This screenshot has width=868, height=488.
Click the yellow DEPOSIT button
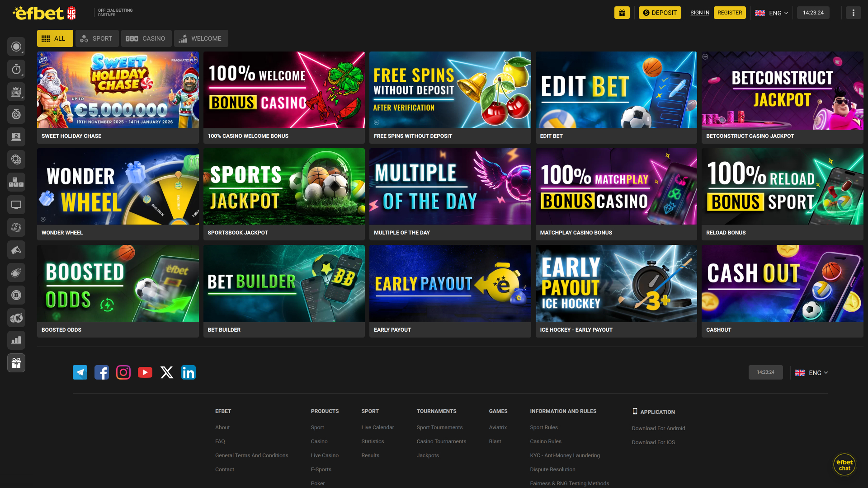coord(660,13)
